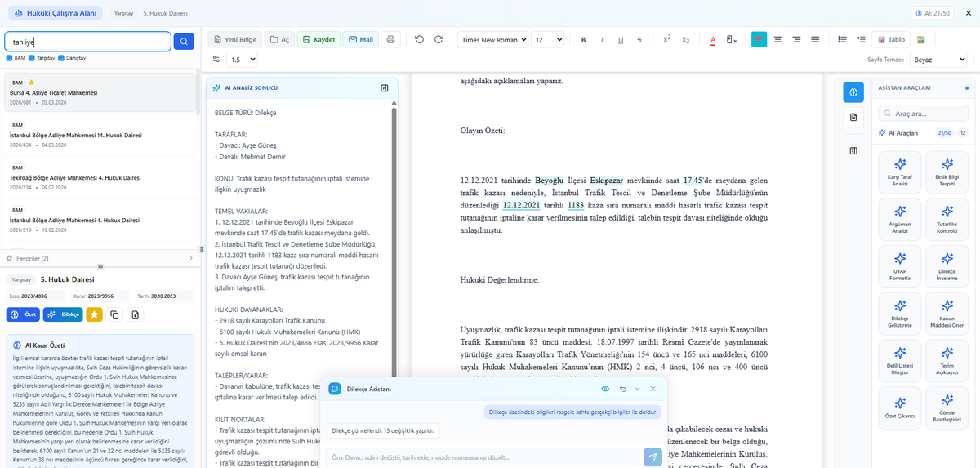Toggle preview eye in Dilekçe Asistanı

(605, 390)
